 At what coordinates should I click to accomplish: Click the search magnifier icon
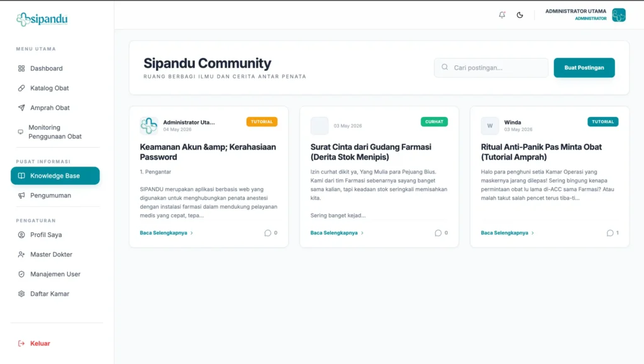pyautogui.click(x=445, y=67)
